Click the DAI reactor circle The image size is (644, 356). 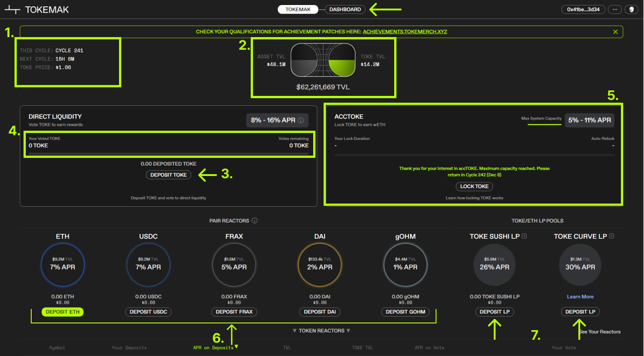click(320, 264)
